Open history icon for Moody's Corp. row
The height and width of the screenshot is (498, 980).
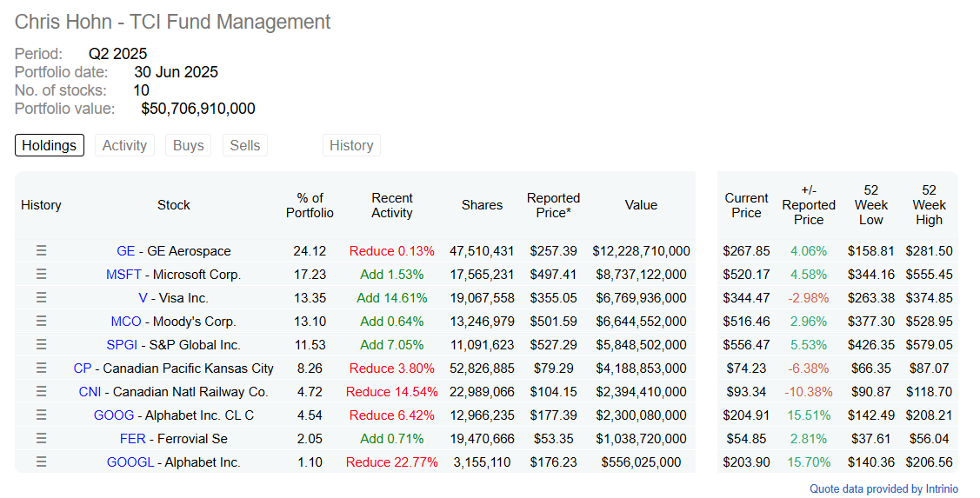(41, 322)
